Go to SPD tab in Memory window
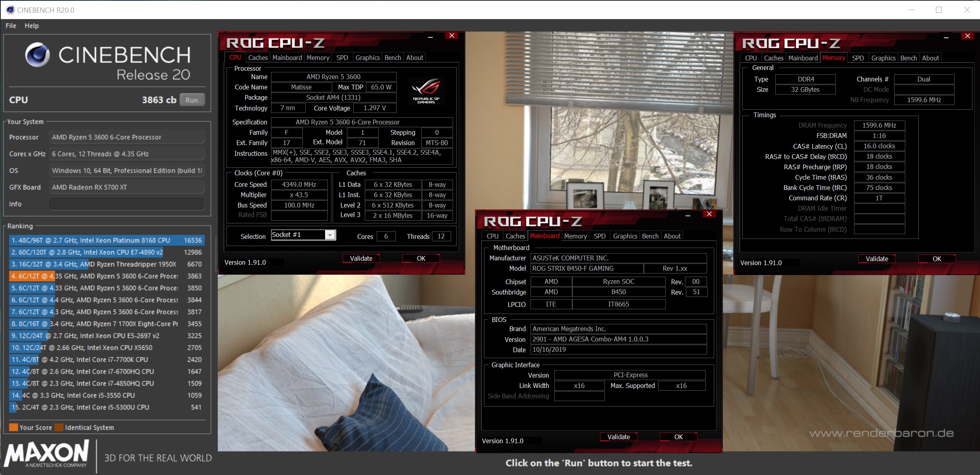This screenshot has height=475, width=980. click(x=858, y=58)
